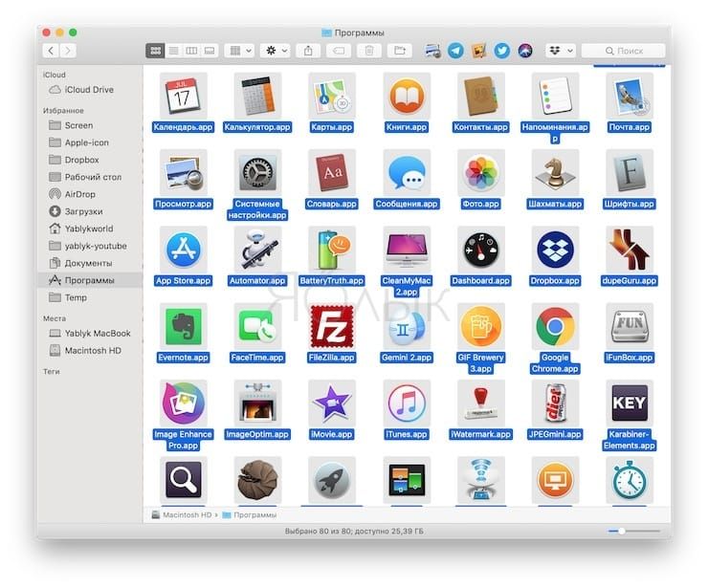Select the ImageOptim.app icon
The image size is (708, 588).
pyautogui.click(x=257, y=403)
